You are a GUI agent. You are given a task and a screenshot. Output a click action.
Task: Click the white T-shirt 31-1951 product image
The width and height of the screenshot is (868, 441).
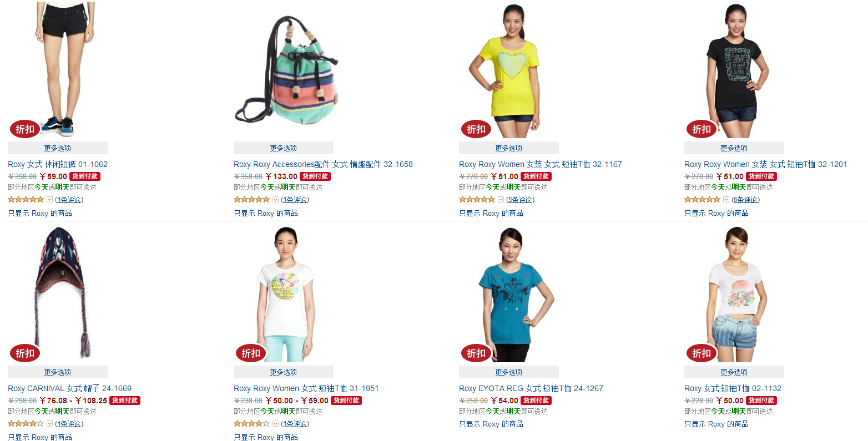[x=285, y=294]
